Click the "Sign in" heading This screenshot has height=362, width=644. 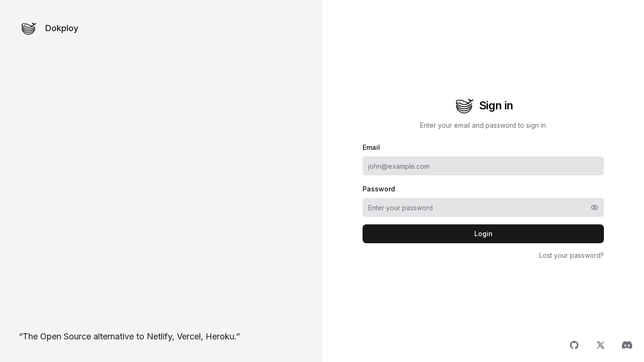point(496,106)
